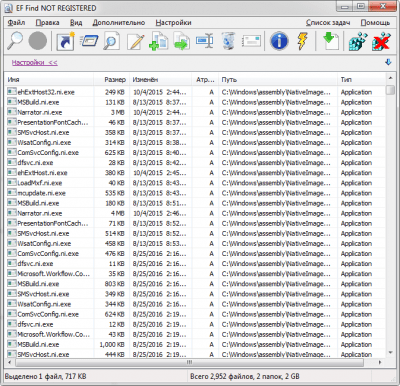
Task: Open the Список задач menu
Action: click(x=328, y=23)
